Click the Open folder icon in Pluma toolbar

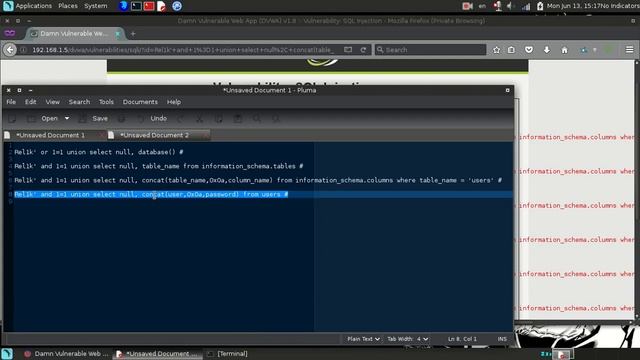(x=31, y=118)
